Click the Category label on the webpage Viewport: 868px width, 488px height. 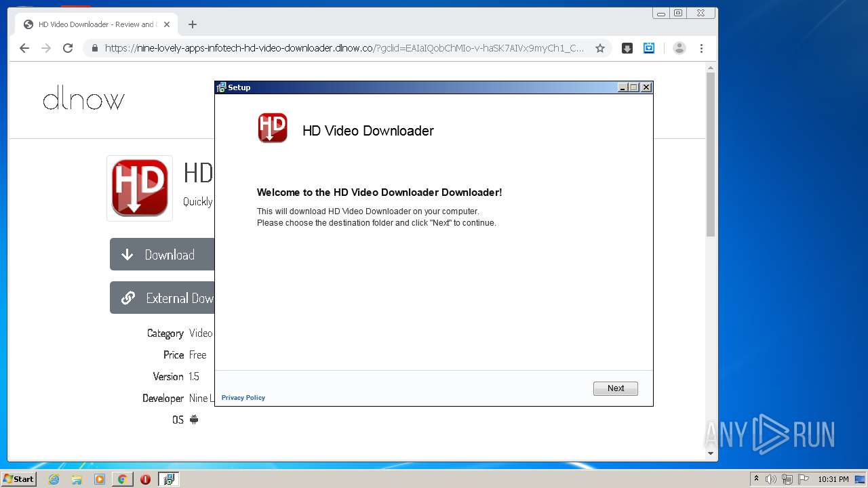click(165, 333)
